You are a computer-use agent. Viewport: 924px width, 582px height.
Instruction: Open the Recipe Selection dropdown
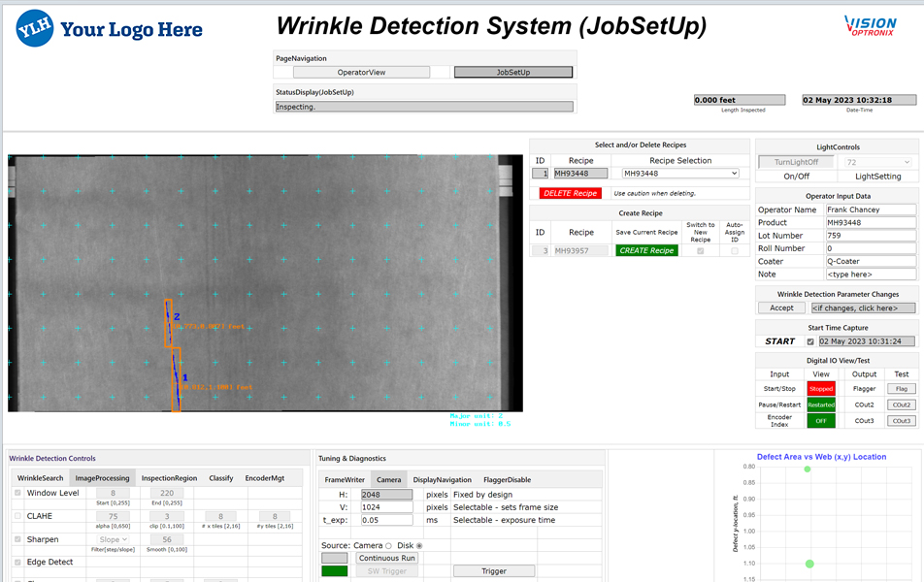point(679,174)
